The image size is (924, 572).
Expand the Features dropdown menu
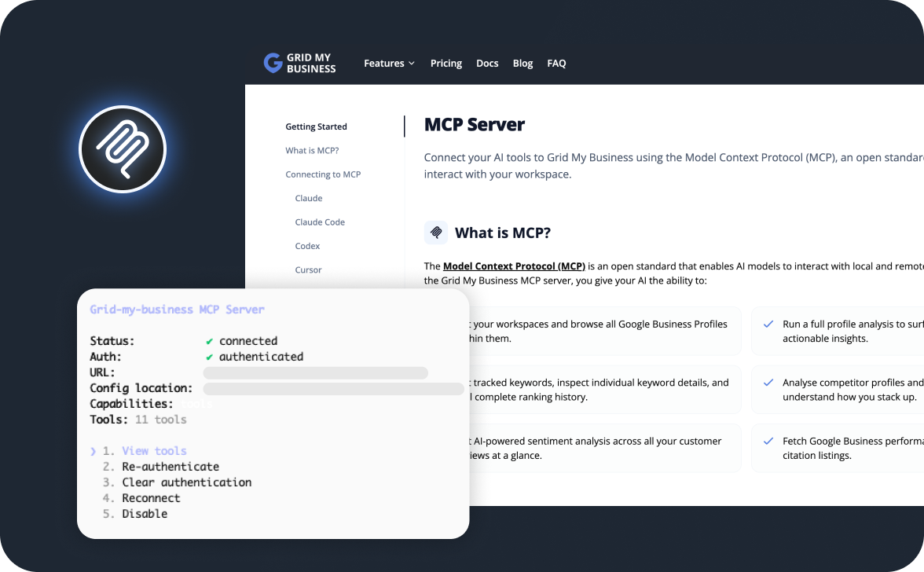click(x=390, y=63)
